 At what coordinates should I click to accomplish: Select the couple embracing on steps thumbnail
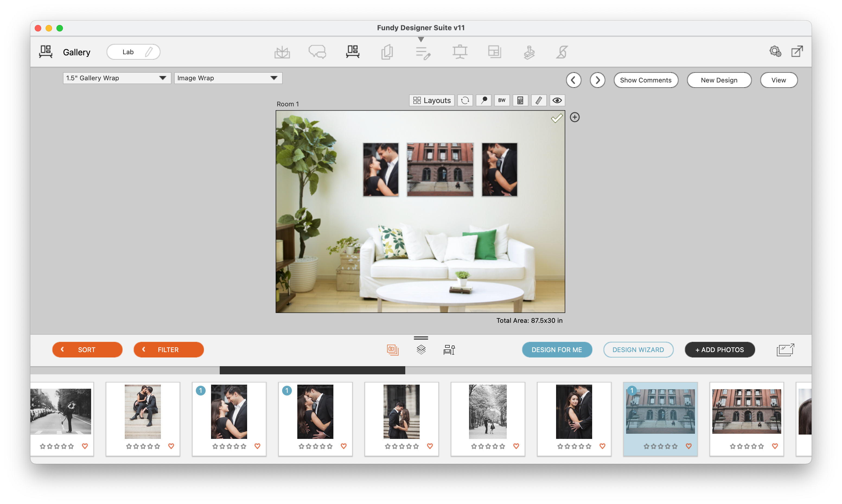tap(401, 412)
